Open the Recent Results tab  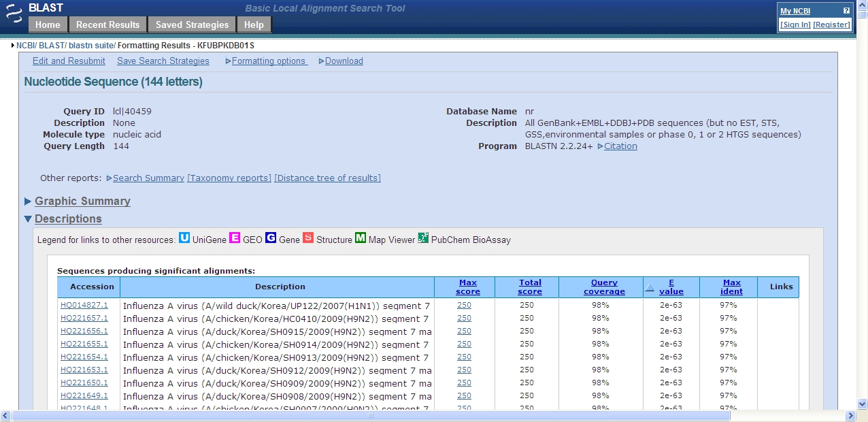[107, 25]
